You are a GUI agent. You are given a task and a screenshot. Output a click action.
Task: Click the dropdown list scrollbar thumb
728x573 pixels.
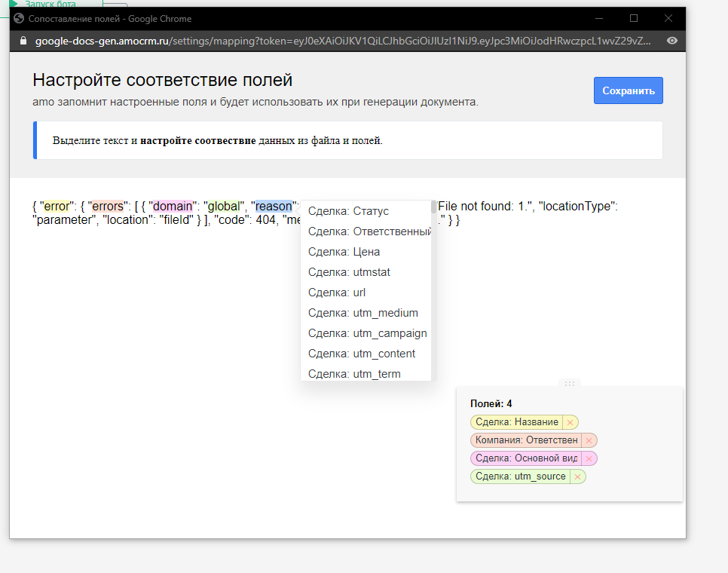[433, 207]
